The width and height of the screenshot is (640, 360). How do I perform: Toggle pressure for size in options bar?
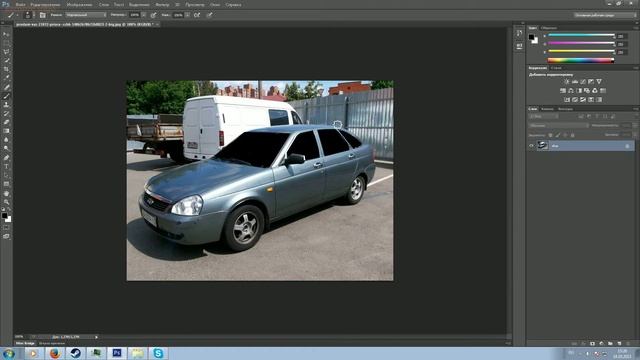pyautogui.click(x=209, y=15)
